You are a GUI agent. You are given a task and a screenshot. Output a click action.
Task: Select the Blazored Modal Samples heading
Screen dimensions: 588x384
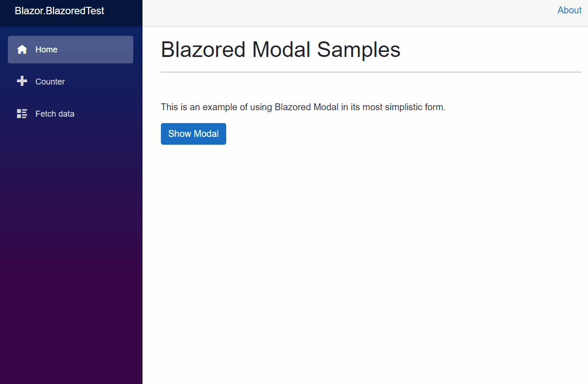pos(280,49)
